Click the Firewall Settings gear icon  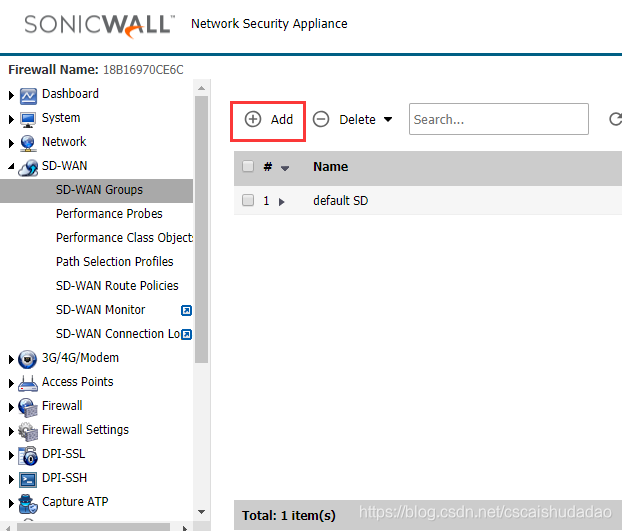(28, 431)
